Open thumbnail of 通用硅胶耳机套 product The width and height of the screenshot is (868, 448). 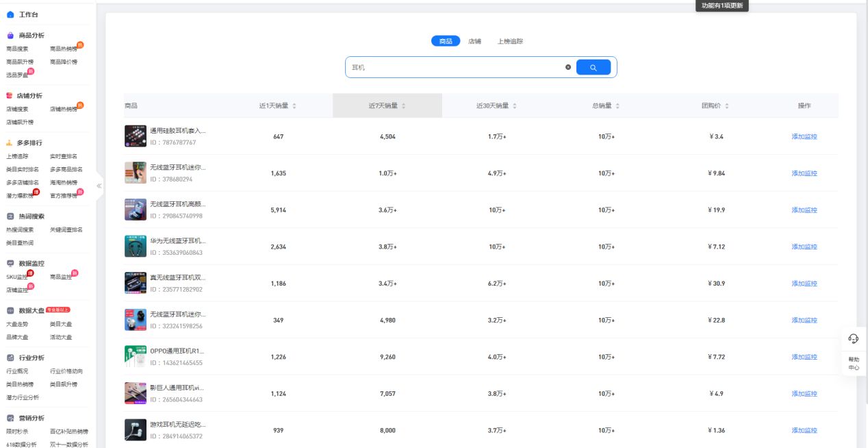click(136, 136)
